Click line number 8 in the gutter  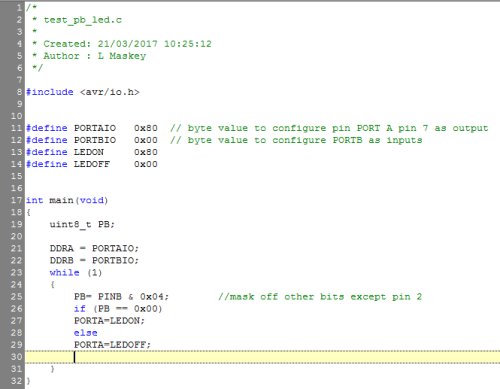pyautogui.click(x=19, y=92)
